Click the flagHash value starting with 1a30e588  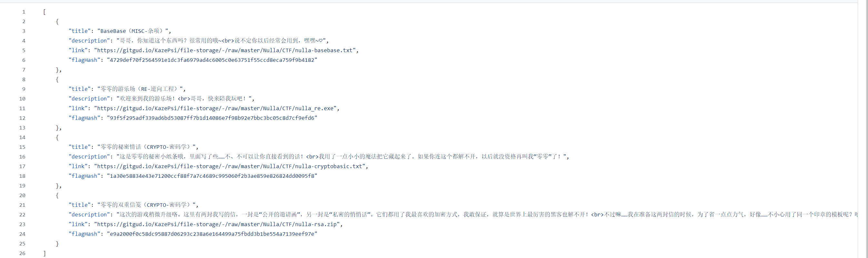[x=212, y=176]
